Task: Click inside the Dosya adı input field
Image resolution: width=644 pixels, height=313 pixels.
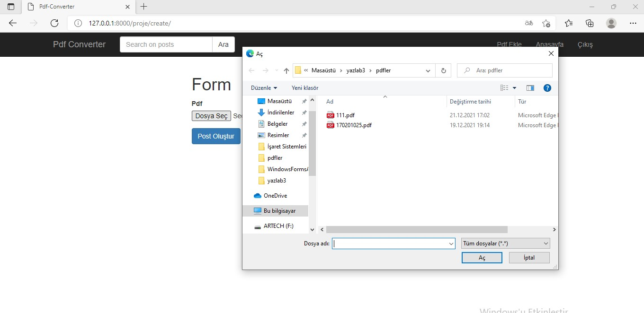Action: pos(393,243)
